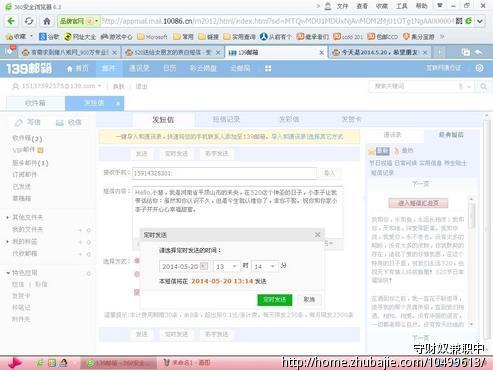This screenshot has width=493, height=370.
Task: Click the 进入短信汇总页 button
Action: 418,203
